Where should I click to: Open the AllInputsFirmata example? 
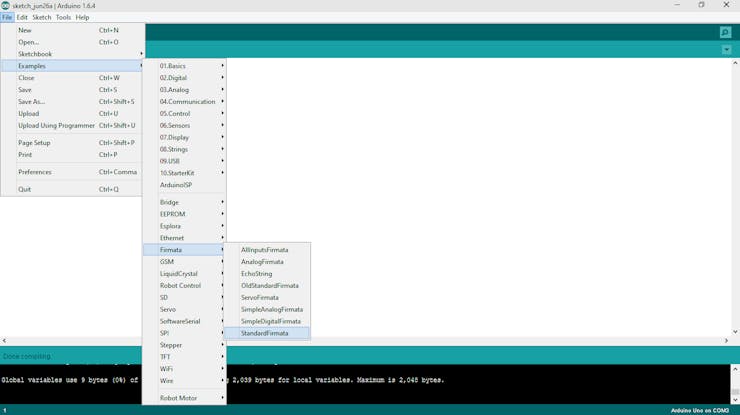tap(264, 250)
